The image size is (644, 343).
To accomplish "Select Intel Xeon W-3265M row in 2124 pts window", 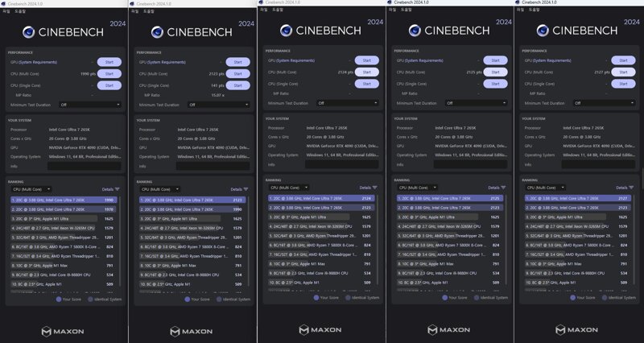I will tap(321, 226).
